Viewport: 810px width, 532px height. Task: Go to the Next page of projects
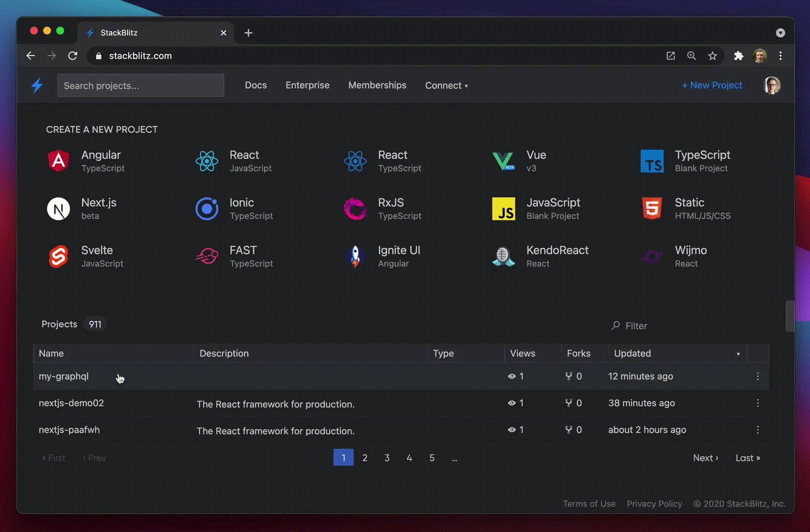705,458
